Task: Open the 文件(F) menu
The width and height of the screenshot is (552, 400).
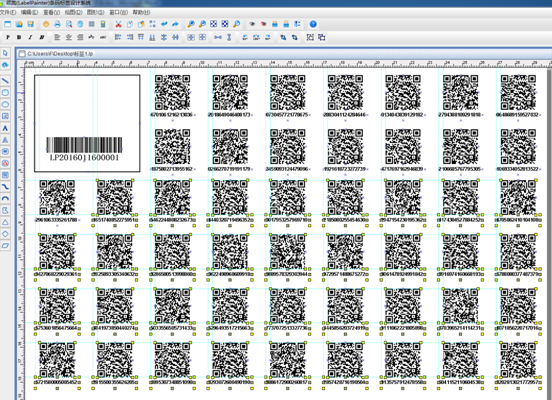Action: (x=8, y=12)
